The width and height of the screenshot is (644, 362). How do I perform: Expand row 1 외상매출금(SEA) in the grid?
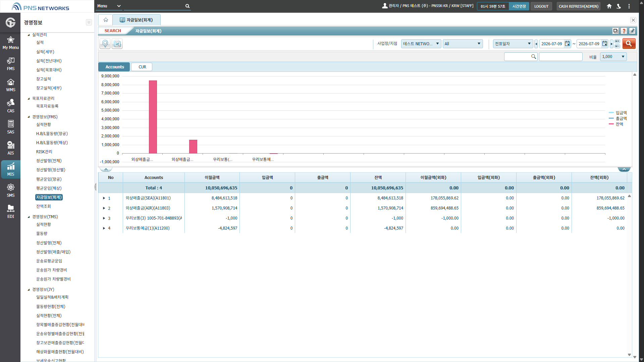coord(104,198)
